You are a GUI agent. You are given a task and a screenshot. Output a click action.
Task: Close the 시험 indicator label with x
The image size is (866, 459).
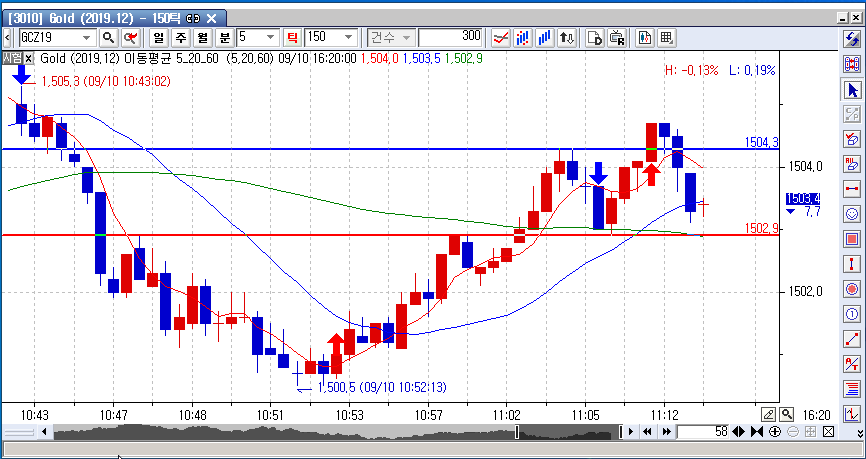[29, 58]
